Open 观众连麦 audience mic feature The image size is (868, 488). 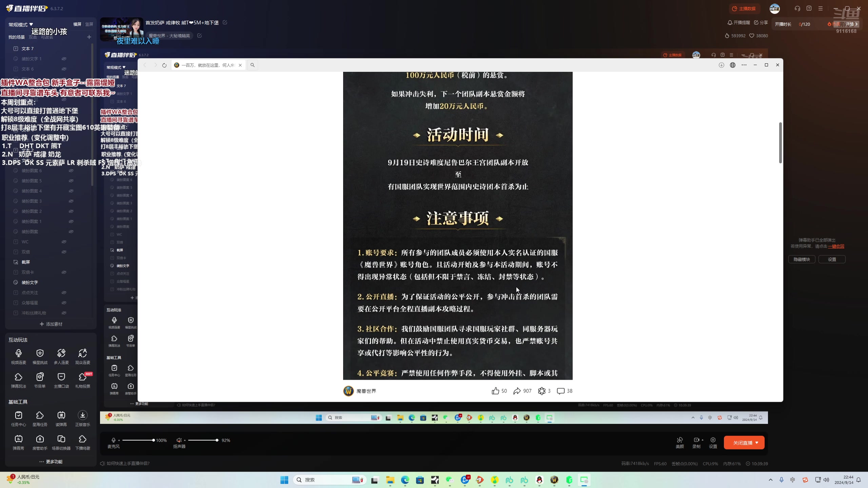pyautogui.click(x=83, y=357)
